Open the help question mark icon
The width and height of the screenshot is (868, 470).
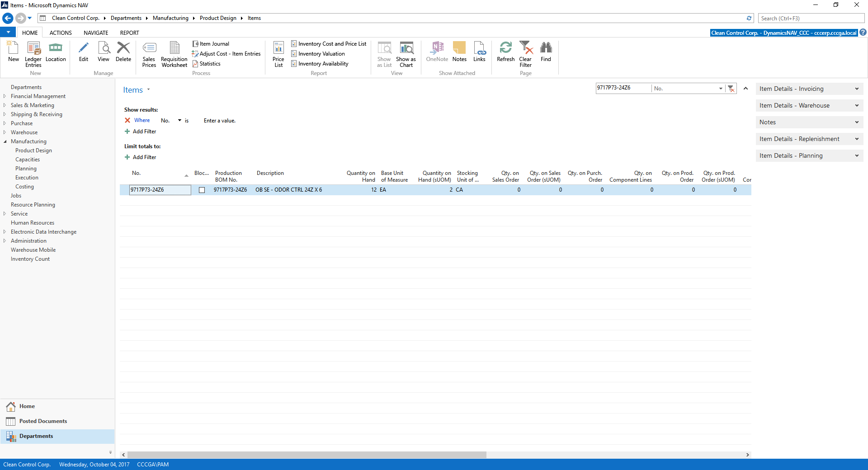click(863, 33)
